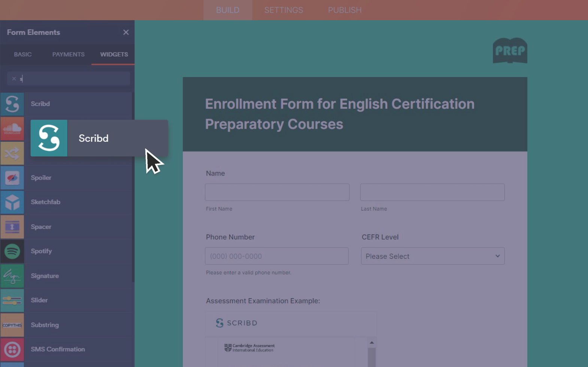Open the BUILD tab

tap(228, 10)
